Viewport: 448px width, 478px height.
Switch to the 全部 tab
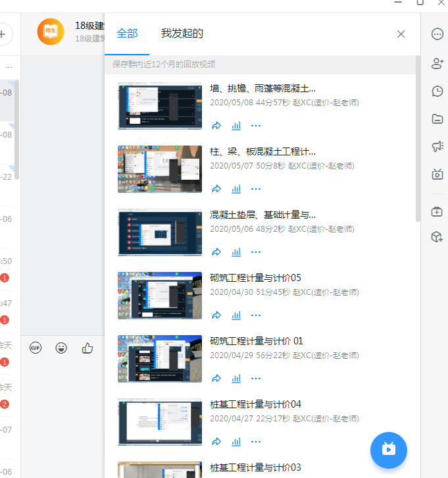coord(127,33)
